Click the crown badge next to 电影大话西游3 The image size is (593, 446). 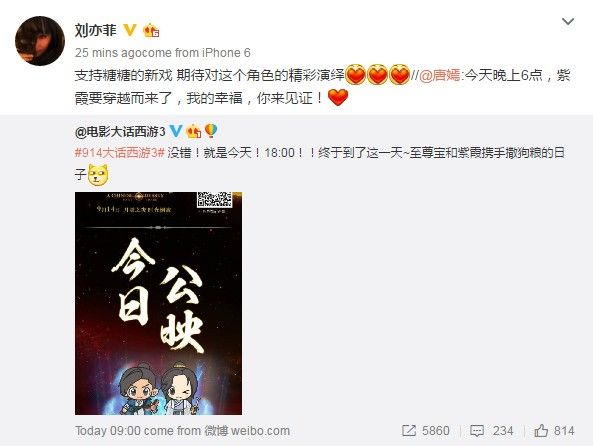pyautogui.click(x=194, y=131)
